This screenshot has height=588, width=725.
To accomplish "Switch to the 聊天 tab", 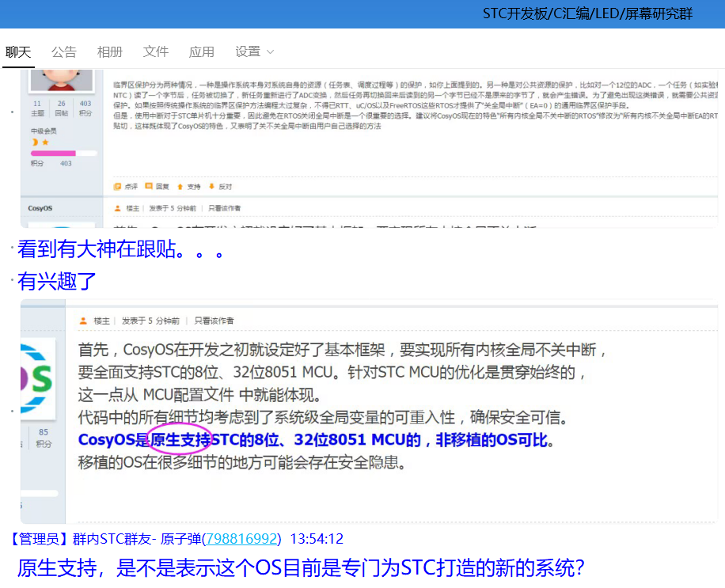I will coord(18,51).
